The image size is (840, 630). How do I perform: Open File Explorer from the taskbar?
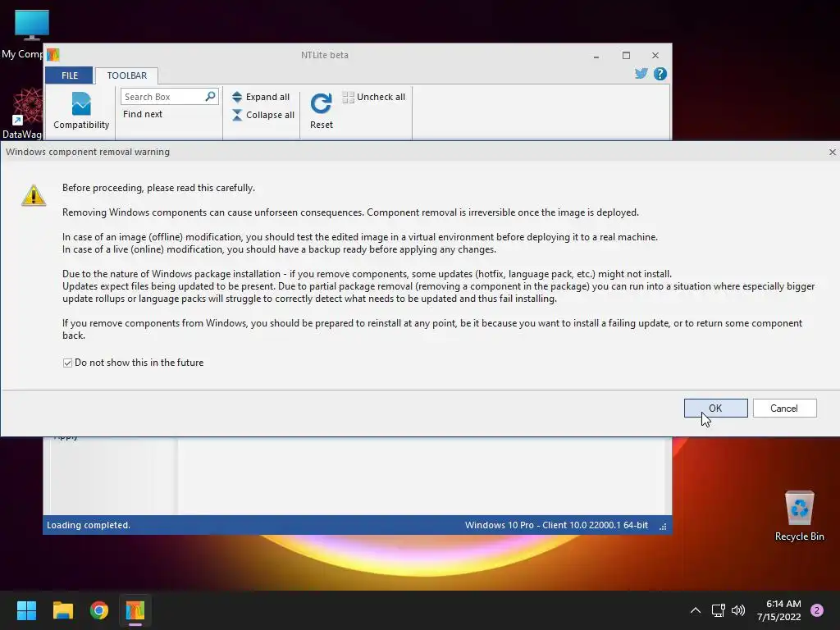(62, 610)
